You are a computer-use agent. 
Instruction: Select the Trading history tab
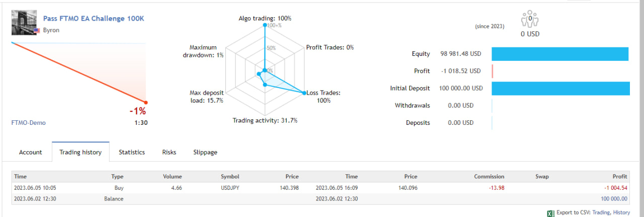coord(80,152)
